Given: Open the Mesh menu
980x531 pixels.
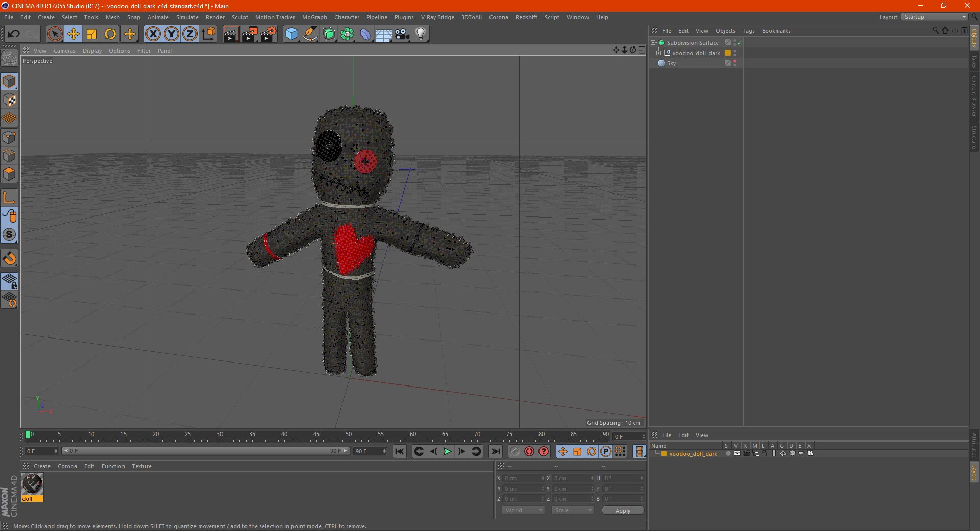Looking at the screenshot, I should click(113, 17).
